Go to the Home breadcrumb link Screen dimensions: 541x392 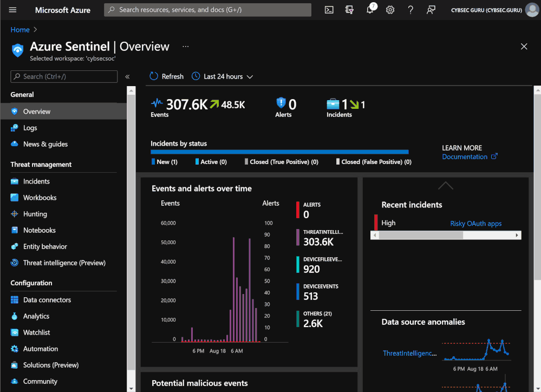point(20,30)
